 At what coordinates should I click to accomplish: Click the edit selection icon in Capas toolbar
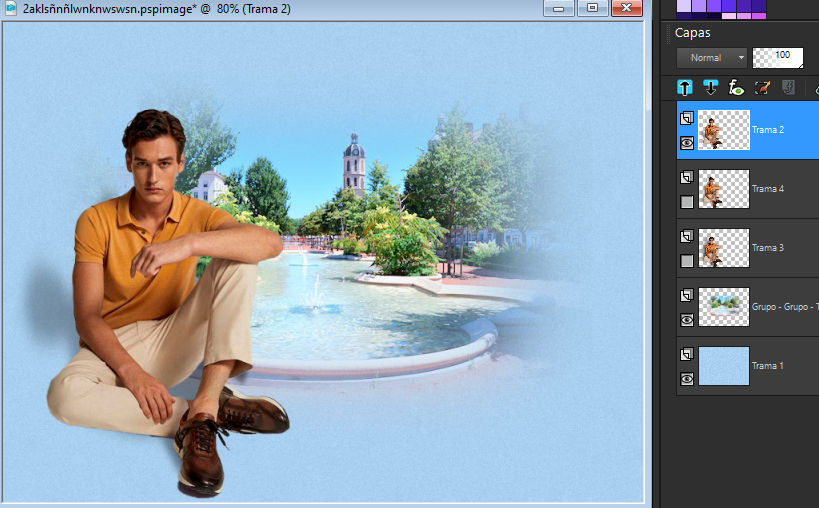(x=762, y=88)
